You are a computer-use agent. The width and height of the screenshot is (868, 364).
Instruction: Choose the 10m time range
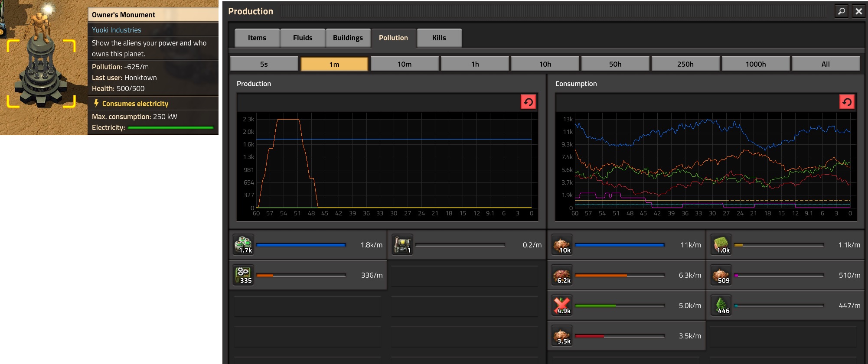point(405,64)
